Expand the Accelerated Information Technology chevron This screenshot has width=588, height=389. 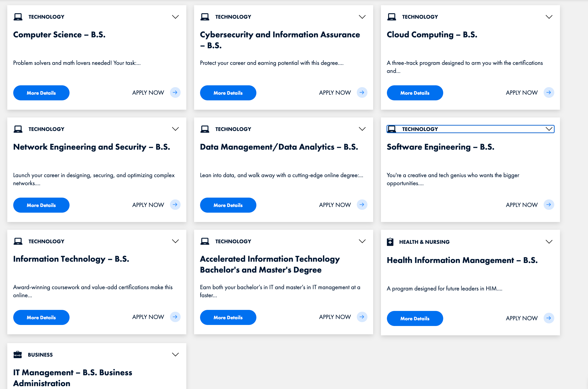click(362, 241)
